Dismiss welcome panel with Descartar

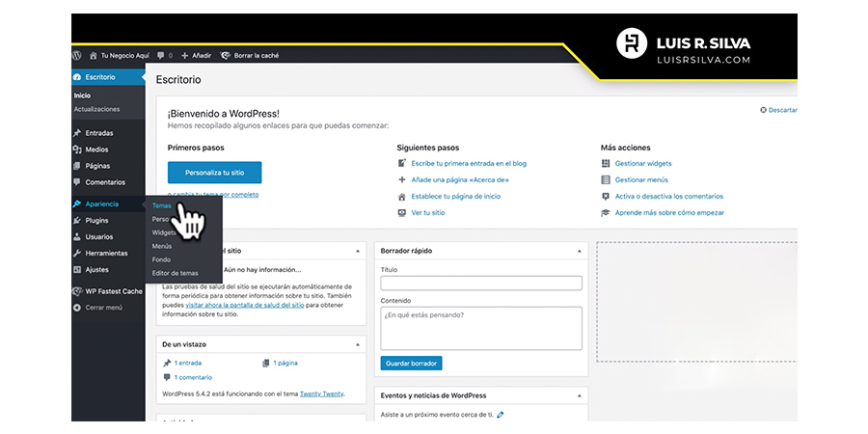[x=779, y=110]
